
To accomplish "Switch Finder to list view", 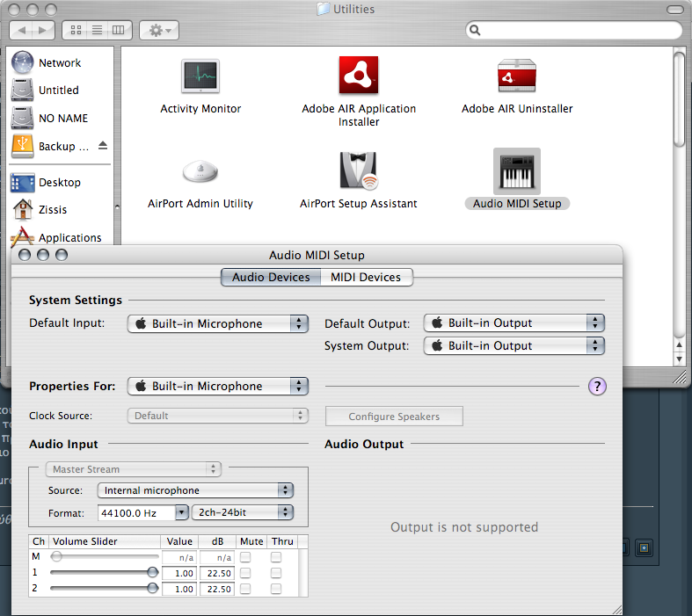I will coord(97,30).
